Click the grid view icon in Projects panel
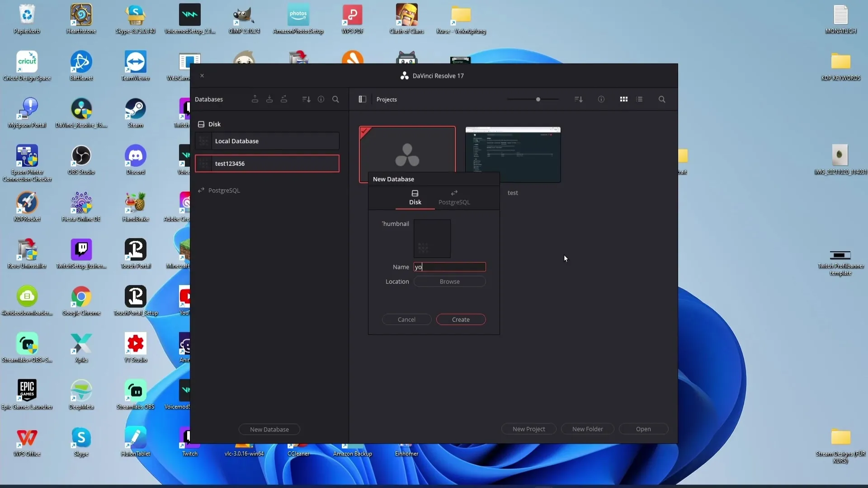This screenshot has height=488, width=868. pos(624,99)
